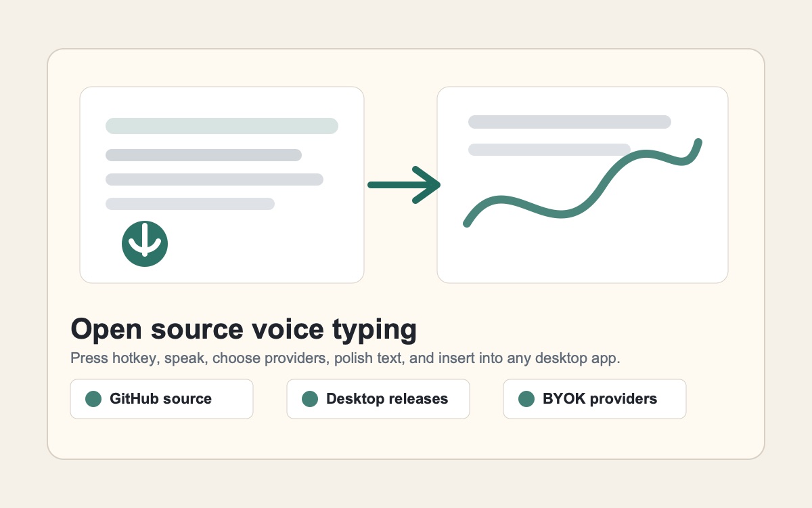Click the GitHub source button

click(x=162, y=399)
